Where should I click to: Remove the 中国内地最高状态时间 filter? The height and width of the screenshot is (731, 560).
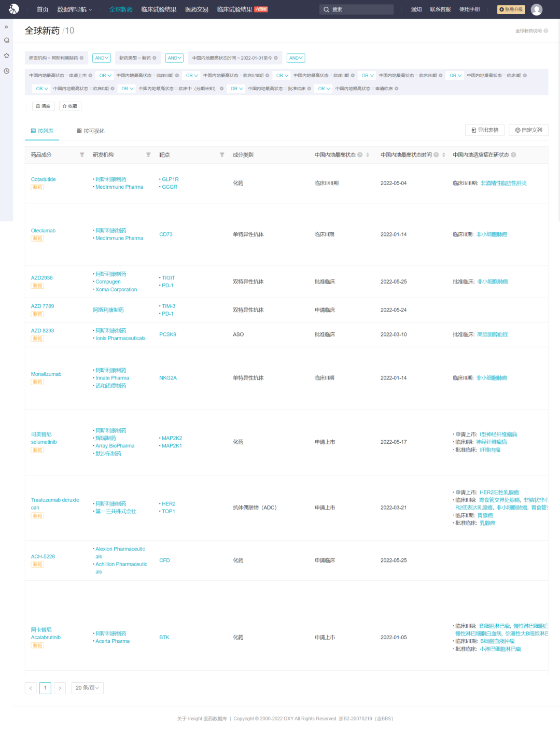tap(276, 58)
